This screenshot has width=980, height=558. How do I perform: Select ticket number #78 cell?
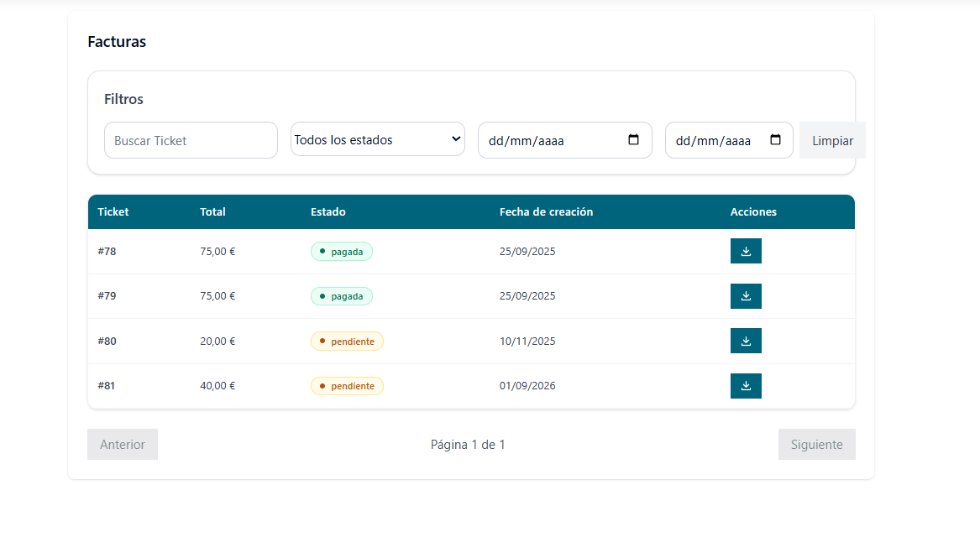[x=107, y=252]
